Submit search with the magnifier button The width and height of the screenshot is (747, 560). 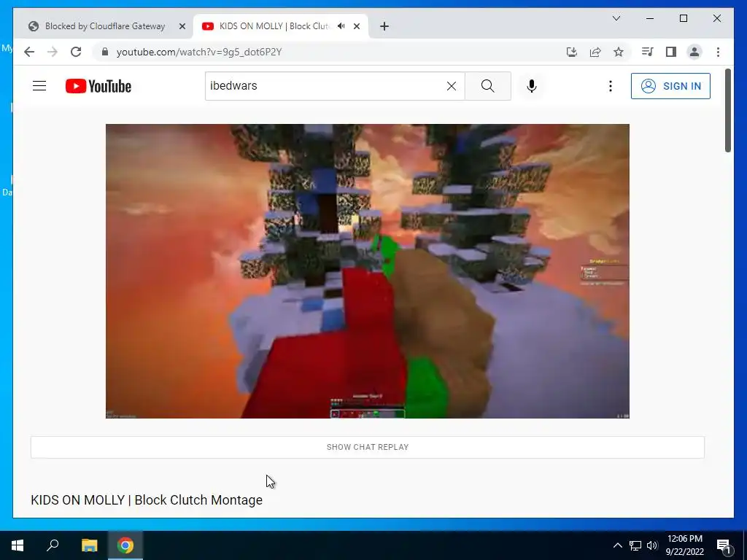coord(487,86)
